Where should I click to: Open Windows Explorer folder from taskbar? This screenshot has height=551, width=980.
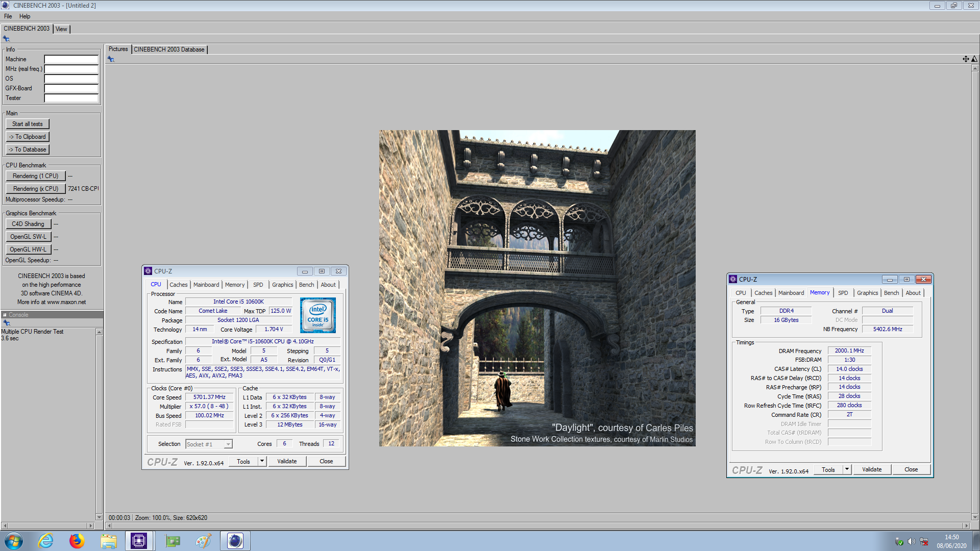coord(109,541)
